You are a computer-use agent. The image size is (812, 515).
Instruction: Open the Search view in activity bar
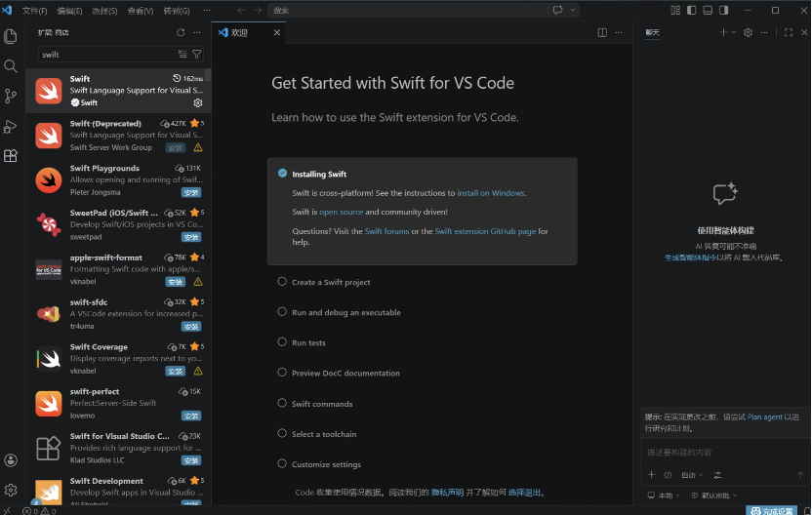pyautogui.click(x=11, y=65)
